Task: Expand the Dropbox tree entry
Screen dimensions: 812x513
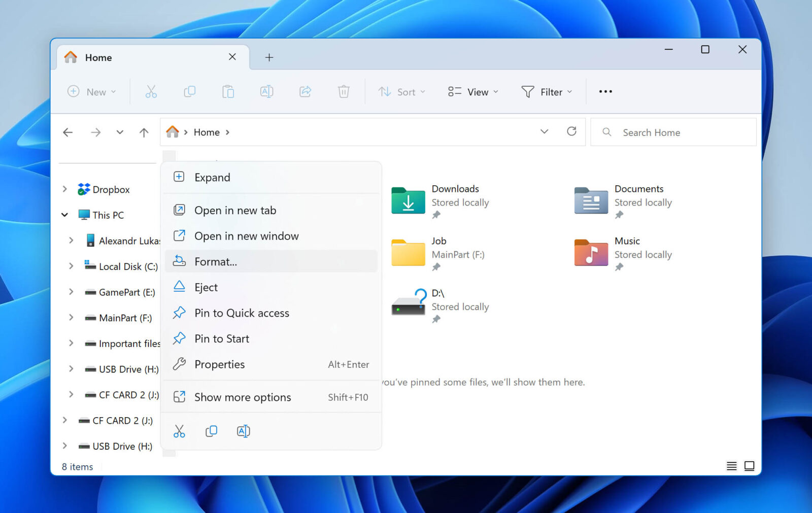Action: [64, 189]
